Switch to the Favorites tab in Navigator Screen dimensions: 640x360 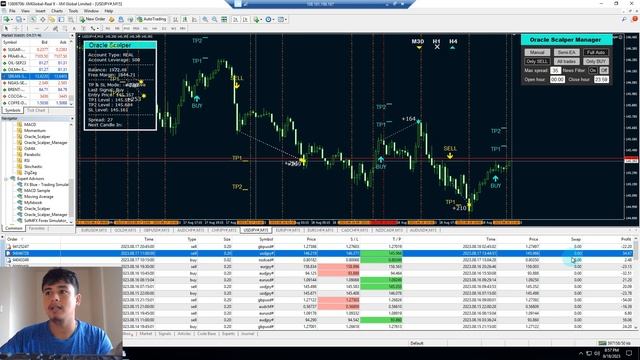pyautogui.click(x=37, y=229)
